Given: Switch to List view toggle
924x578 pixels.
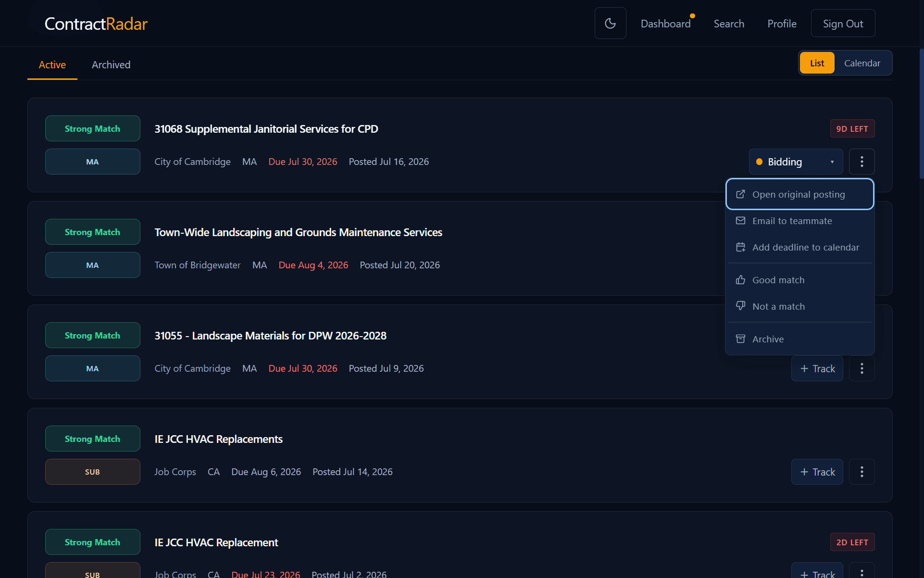Looking at the screenshot, I should coord(817,63).
